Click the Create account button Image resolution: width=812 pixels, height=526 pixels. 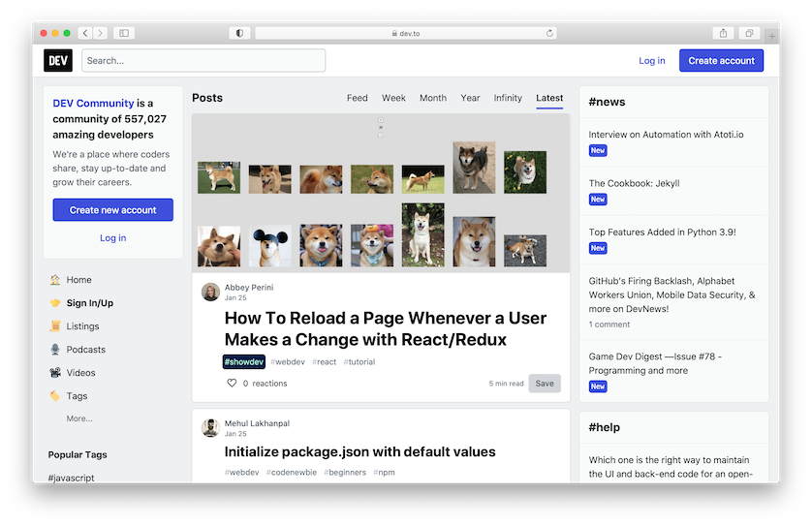tap(721, 61)
